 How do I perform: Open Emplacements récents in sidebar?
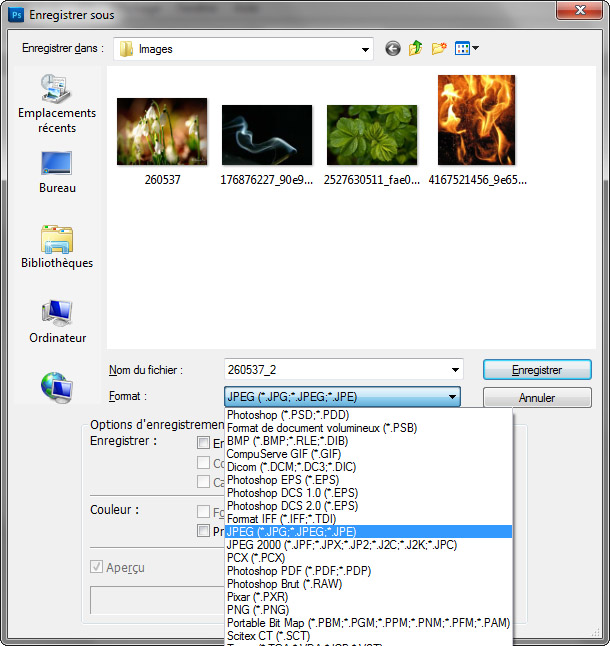[x=57, y=103]
